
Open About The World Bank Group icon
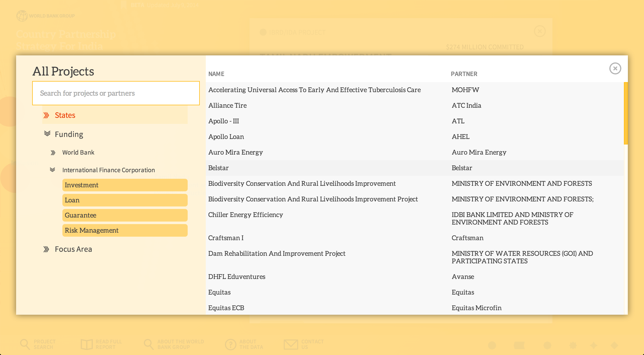coord(148,344)
